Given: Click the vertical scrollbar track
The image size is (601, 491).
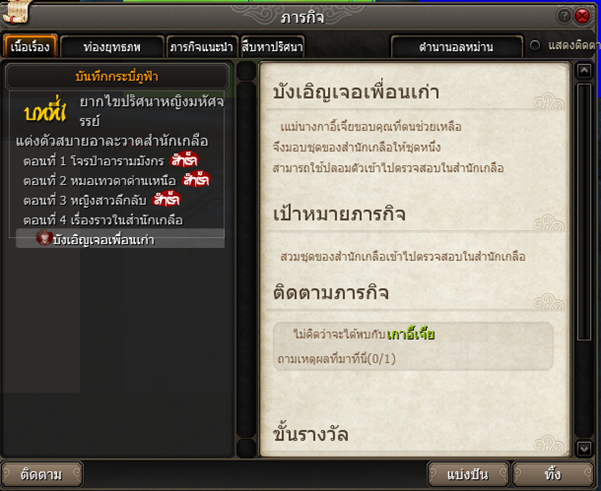Looking at the screenshot, I should click(584, 212).
